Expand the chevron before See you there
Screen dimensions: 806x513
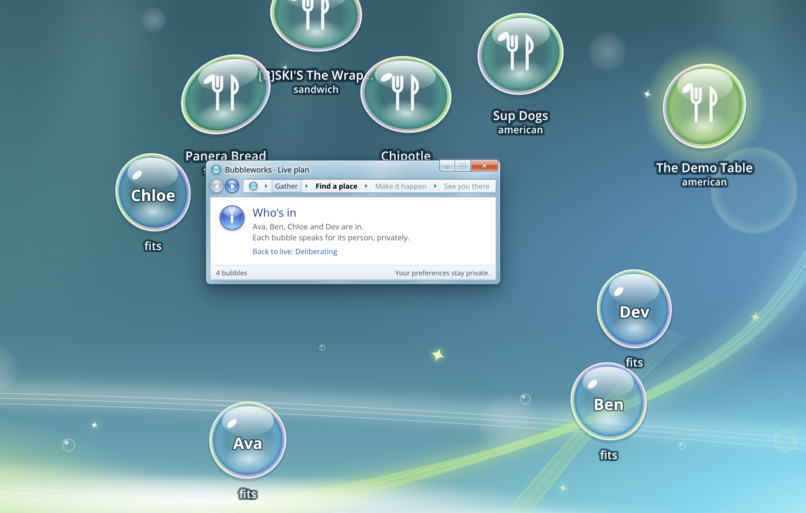435,186
